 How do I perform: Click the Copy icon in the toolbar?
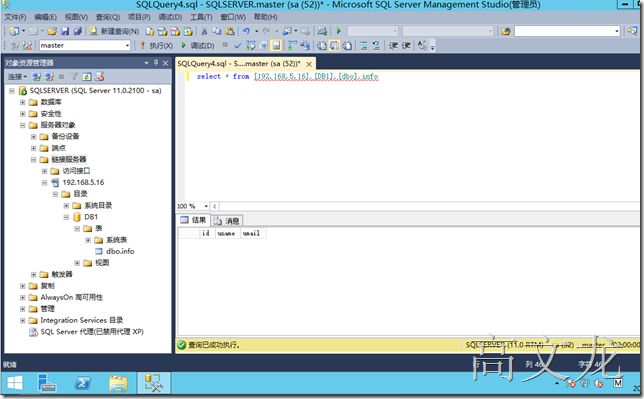click(217, 31)
